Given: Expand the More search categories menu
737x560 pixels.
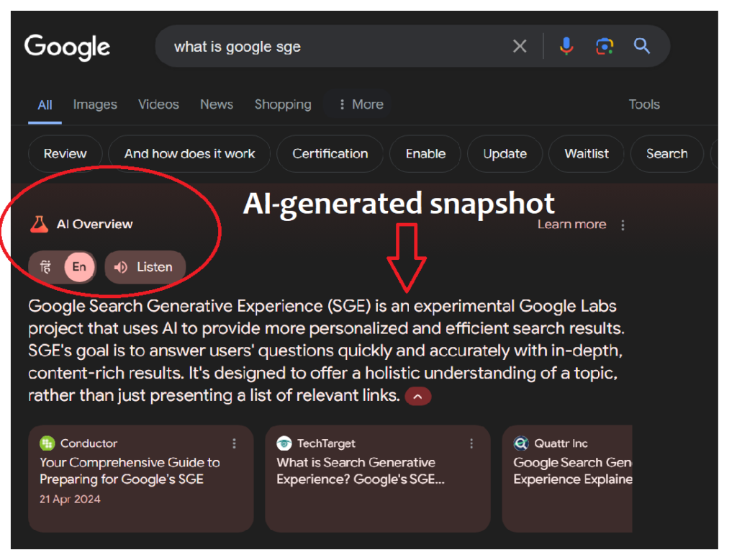Looking at the screenshot, I should [x=361, y=104].
